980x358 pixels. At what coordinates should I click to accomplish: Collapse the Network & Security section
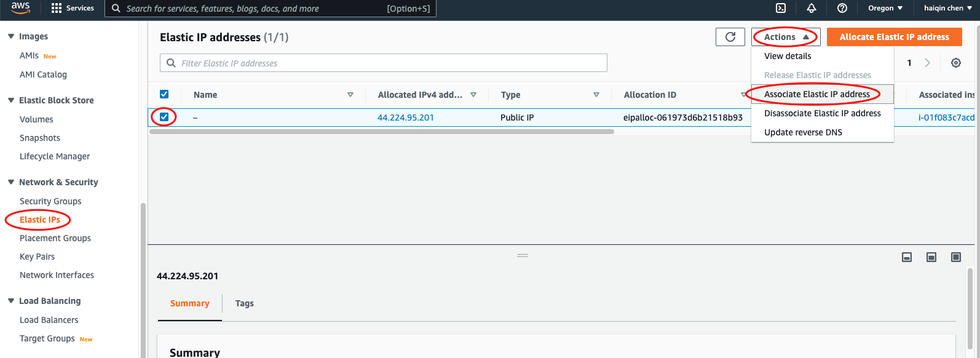pos(11,182)
